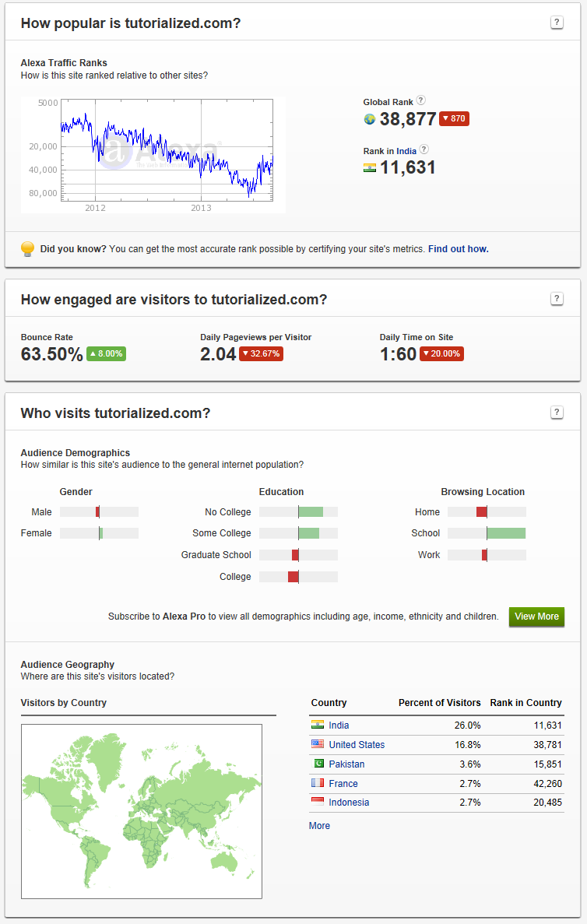Open France country link
The width and height of the screenshot is (587, 924).
(343, 784)
